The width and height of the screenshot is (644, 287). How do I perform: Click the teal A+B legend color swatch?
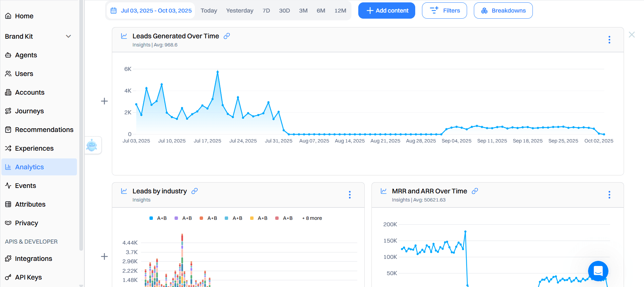(226, 218)
